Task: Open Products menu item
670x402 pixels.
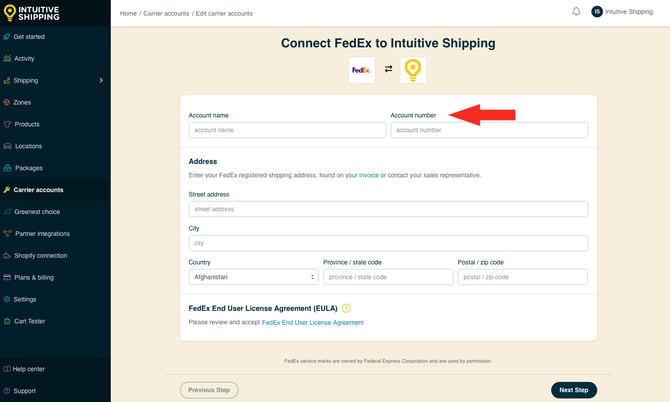Action: (x=27, y=124)
